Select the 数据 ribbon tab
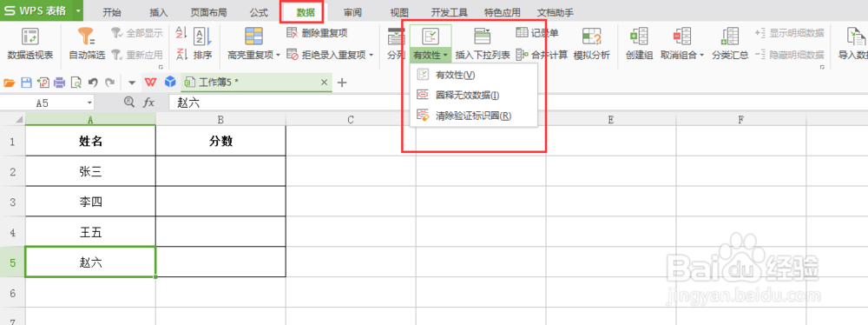 point(305,12)
